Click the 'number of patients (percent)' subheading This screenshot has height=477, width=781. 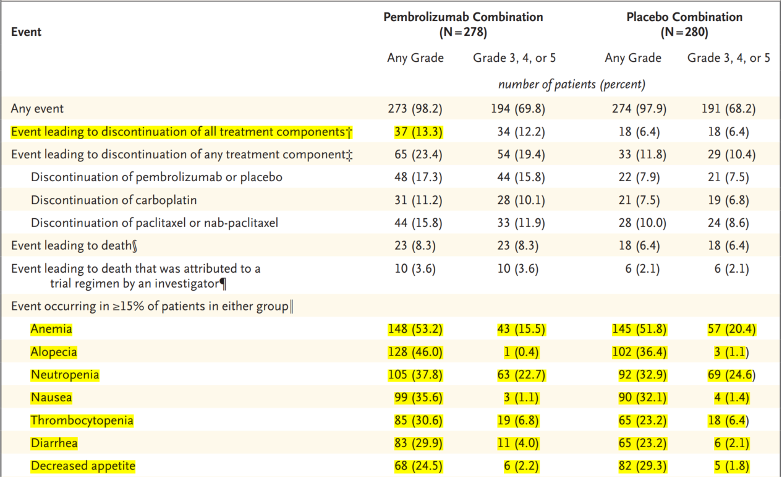(571, 83)
